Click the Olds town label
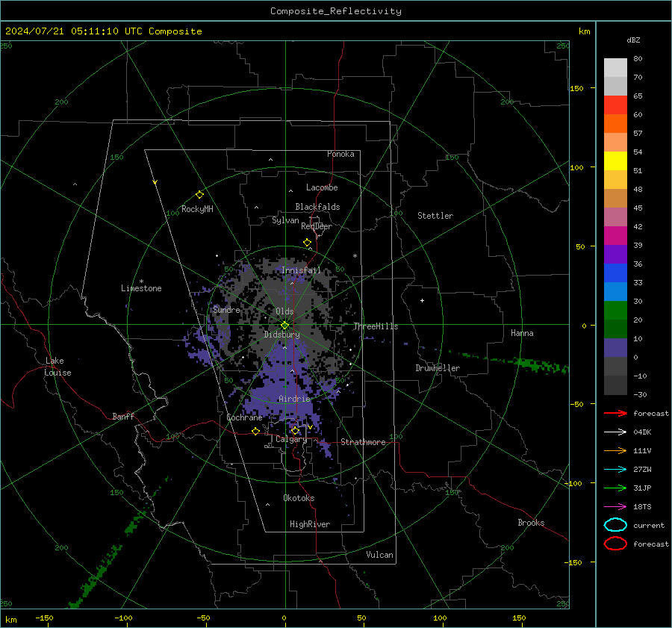672x628 pixels. point(284,311)
